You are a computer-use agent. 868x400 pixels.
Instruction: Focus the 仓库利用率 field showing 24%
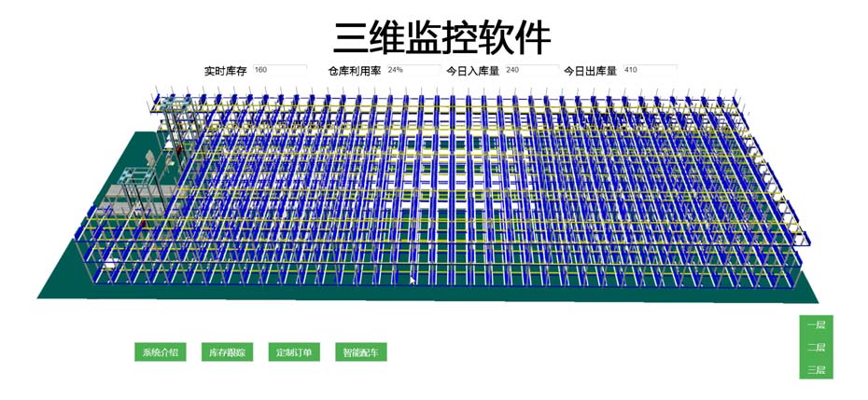(x=412, y=70)
